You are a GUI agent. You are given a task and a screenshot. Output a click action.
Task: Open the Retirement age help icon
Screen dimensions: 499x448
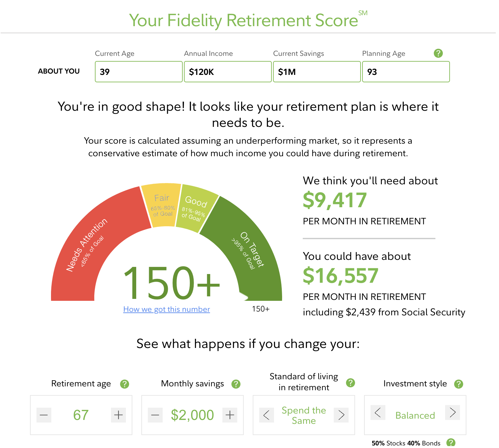[124, 384]
